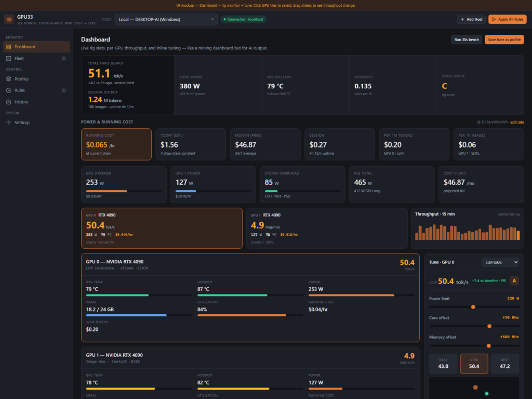This screenshot has width=532, height=399.
Task: Open the LLM tok/s metric dropdown
Action: 500,262
